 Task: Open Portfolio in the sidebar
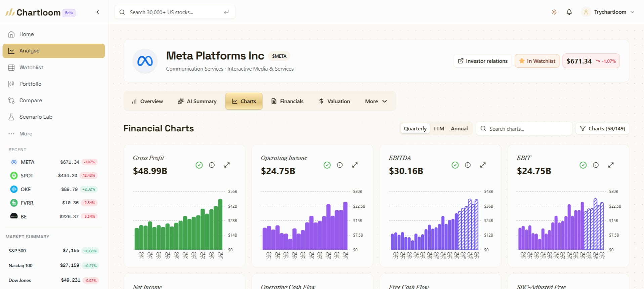[54, 84]
